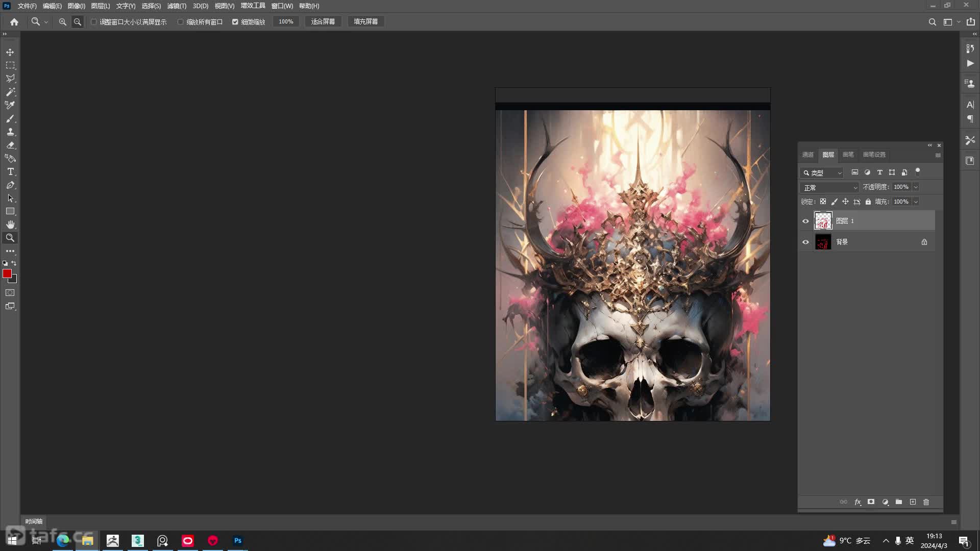Viewport: 980px width, 551px height.
Task: Select the Polygonal Lasso tool
Action: (x=10, y=79)
